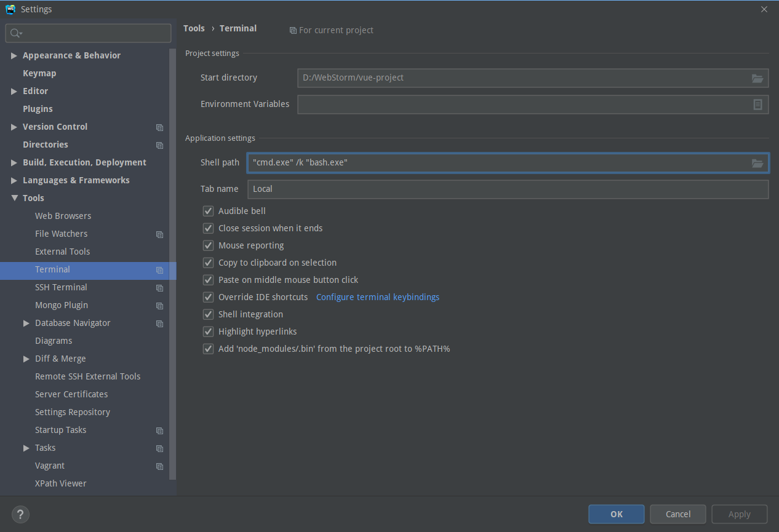Click the project icon beside File Watchers

coord(159,234)
